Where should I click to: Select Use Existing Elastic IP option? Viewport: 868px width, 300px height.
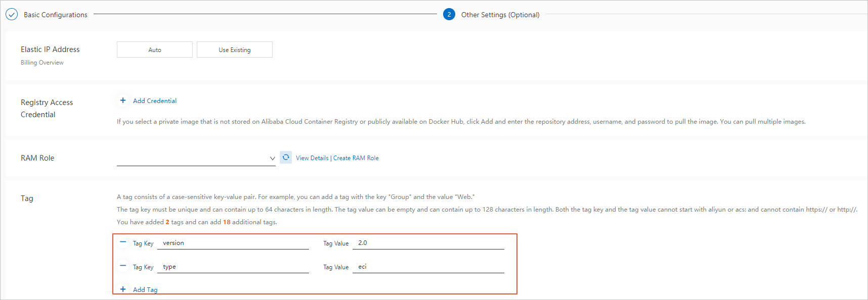(x=235, y=50)
